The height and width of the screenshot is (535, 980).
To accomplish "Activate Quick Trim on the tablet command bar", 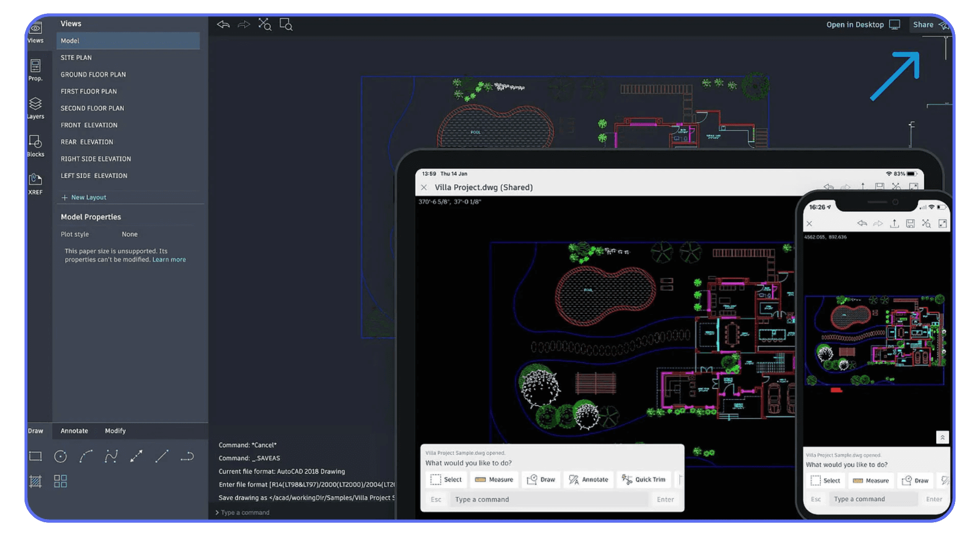I will coord(644,479).
